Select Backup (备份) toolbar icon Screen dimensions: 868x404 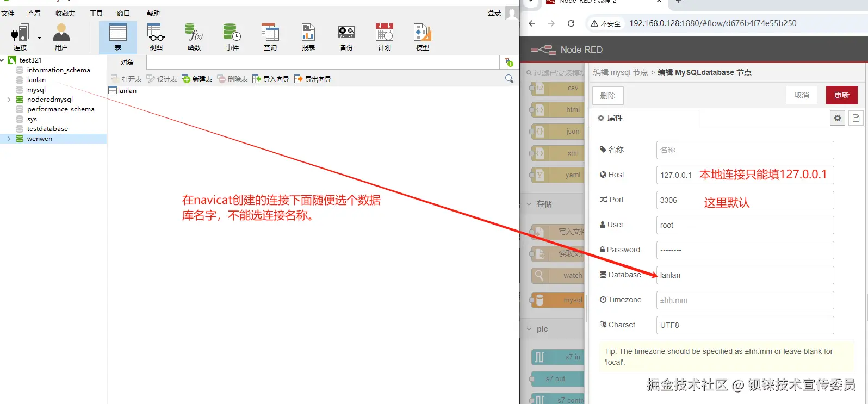point(346,38)
